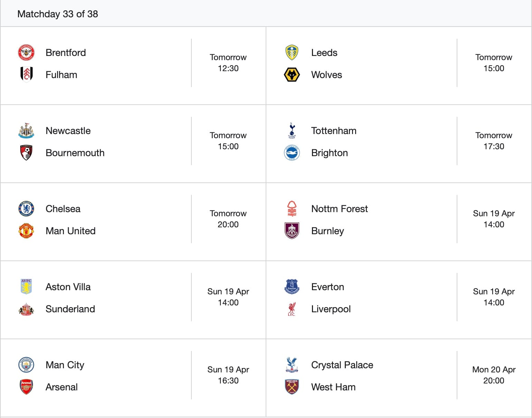Select the Chelsea lion crest
This screenshot has height=418, width=532.
coord(26,209)
